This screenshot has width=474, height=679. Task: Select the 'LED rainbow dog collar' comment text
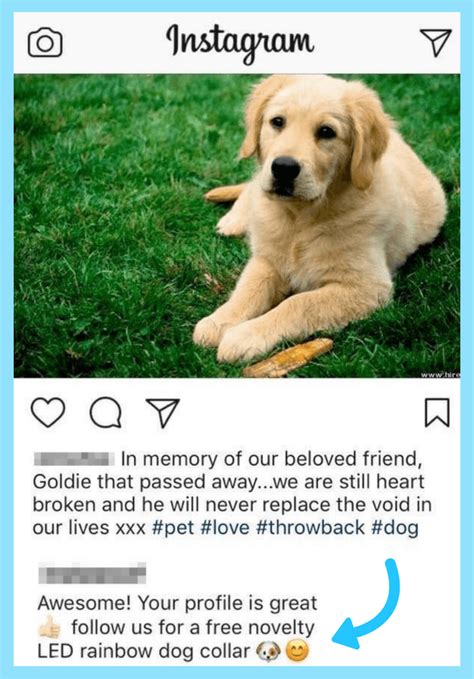pyautogui.click(x=144, y=651)
